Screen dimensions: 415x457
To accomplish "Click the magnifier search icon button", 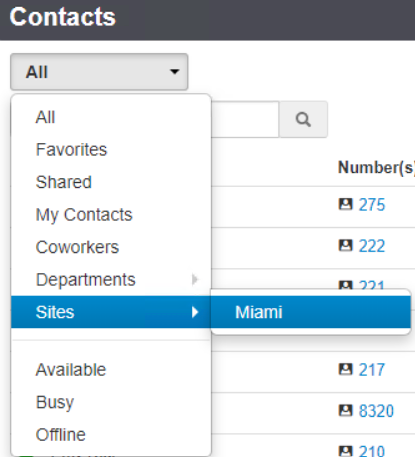I will pos(303,119).
